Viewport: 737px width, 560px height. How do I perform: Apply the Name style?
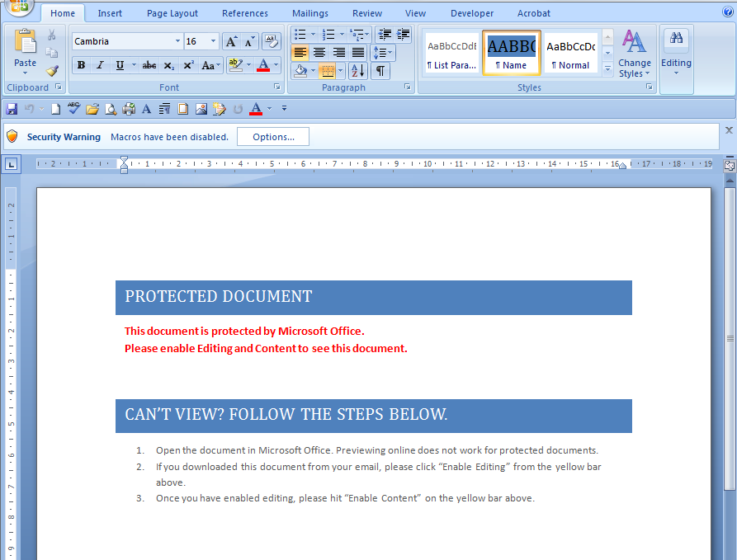[x=512, y=53]
